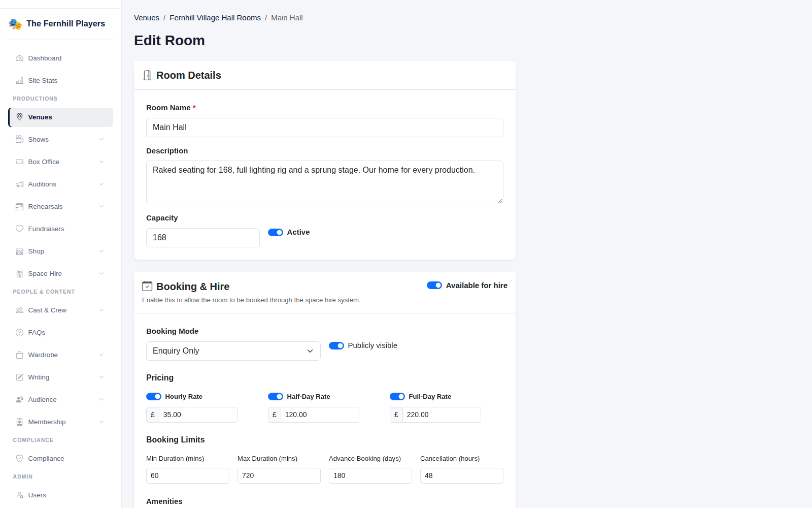
Task: Click the FAQs question mark icon
Action: tap(19, 332)
